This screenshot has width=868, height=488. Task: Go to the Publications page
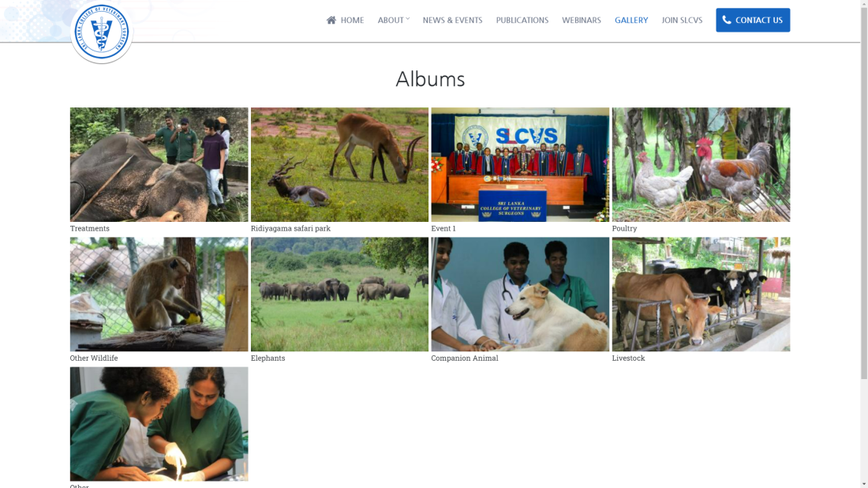click(x=522, y=20)
